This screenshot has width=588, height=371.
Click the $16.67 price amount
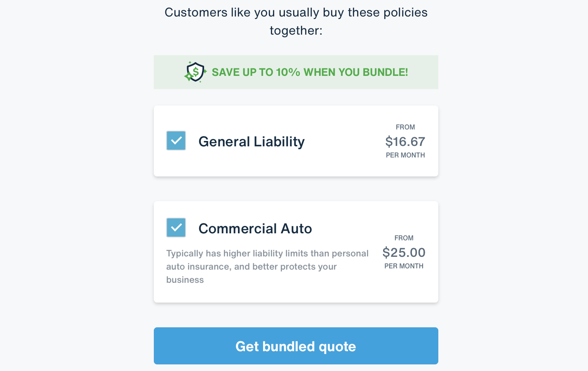405,142
